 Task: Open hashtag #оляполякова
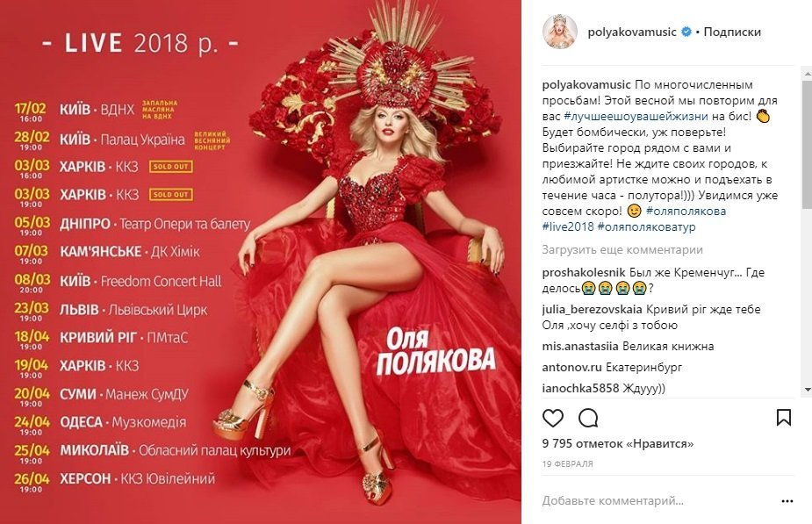click(x=686, y=211)
